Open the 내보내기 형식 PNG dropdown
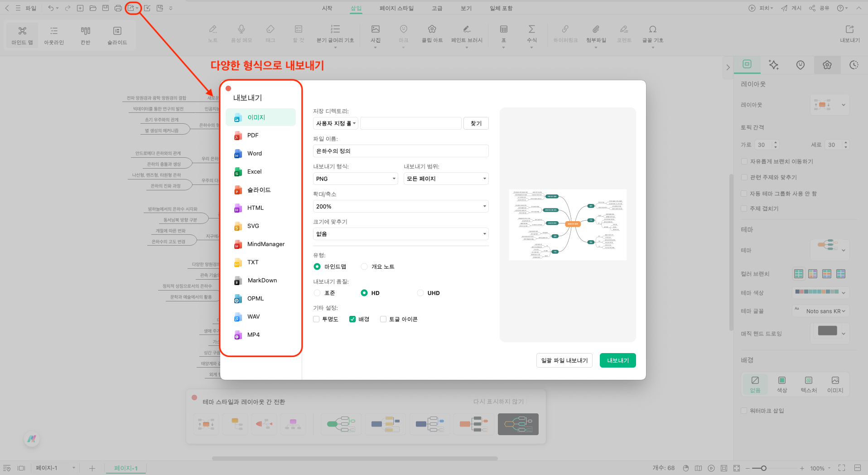 (355, 179)
